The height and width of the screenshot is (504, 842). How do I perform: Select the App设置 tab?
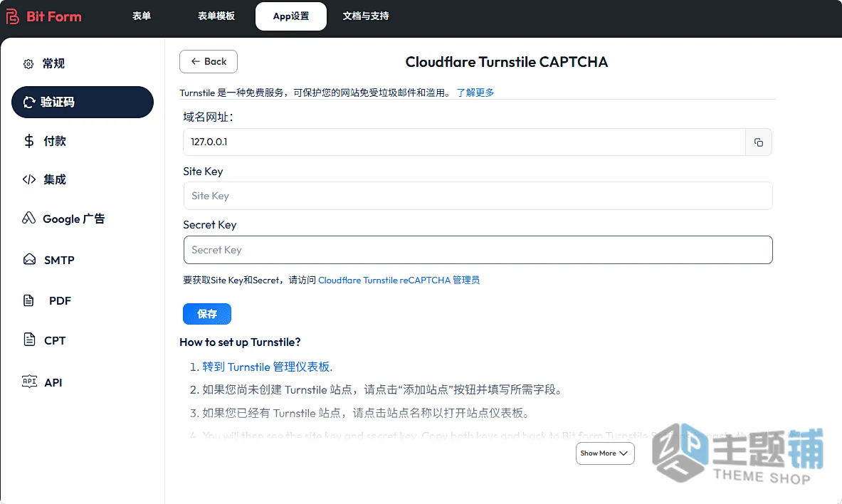click(291, 16)
